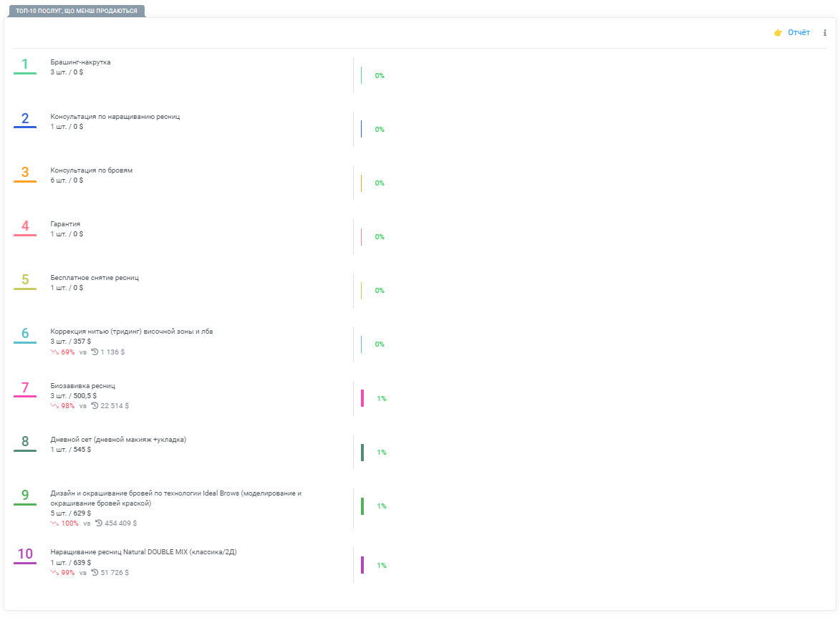840x618 pixels.
Task: Click the 0% share for Брашинг-накрутка
Action: click(x=380, y=75)
